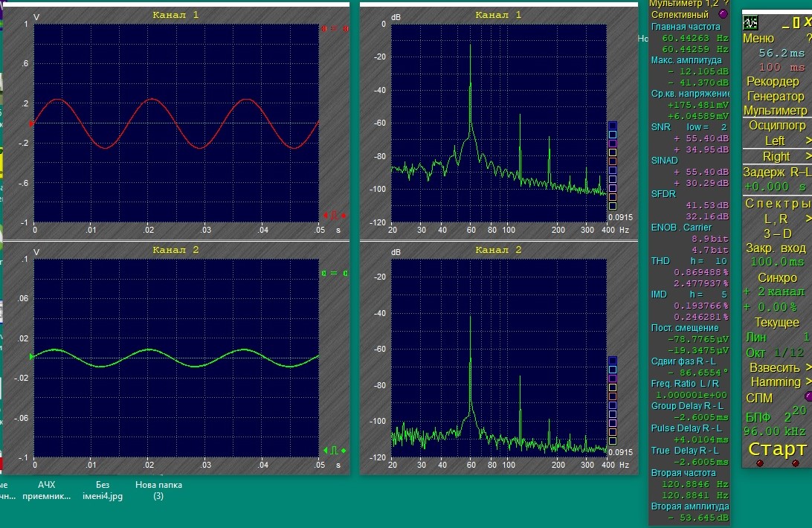Click the left red LED below Старт
The height and width of the screenshot is (528, 812).
coord(760,463)
